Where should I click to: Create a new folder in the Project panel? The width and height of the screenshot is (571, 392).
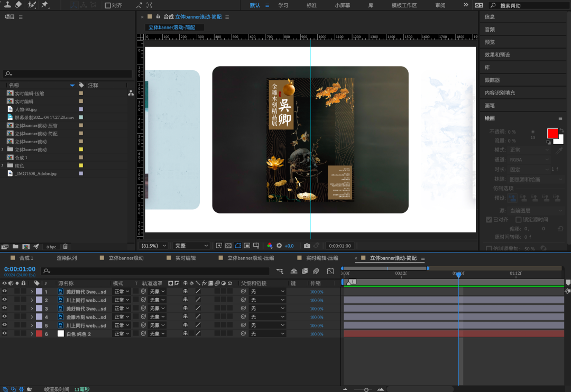[15, 246]
